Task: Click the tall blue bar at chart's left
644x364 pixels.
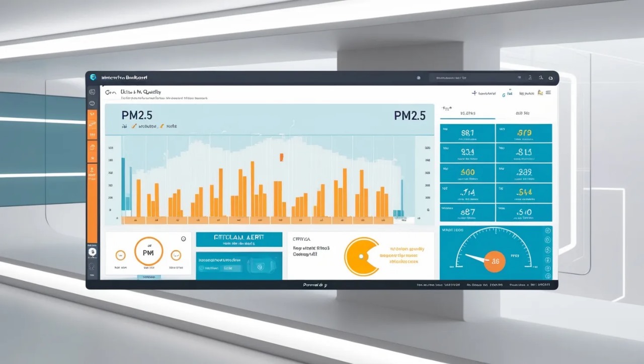Action: tap(123, 184)
